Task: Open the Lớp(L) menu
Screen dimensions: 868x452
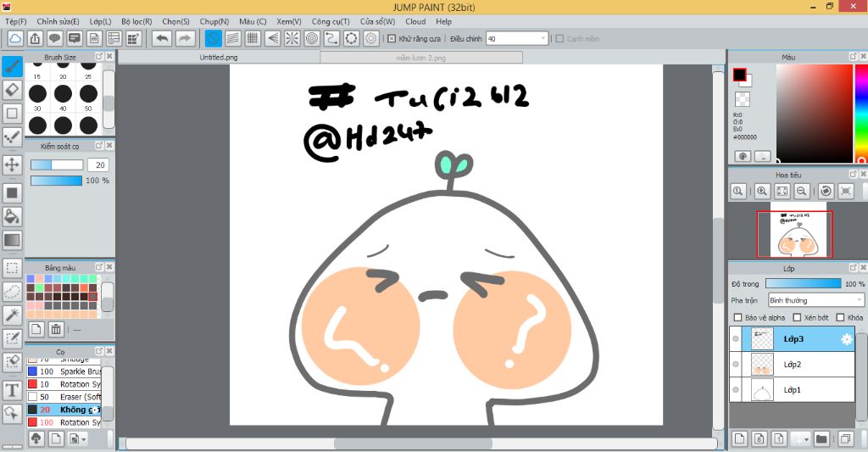Action: tap(100, 21)
